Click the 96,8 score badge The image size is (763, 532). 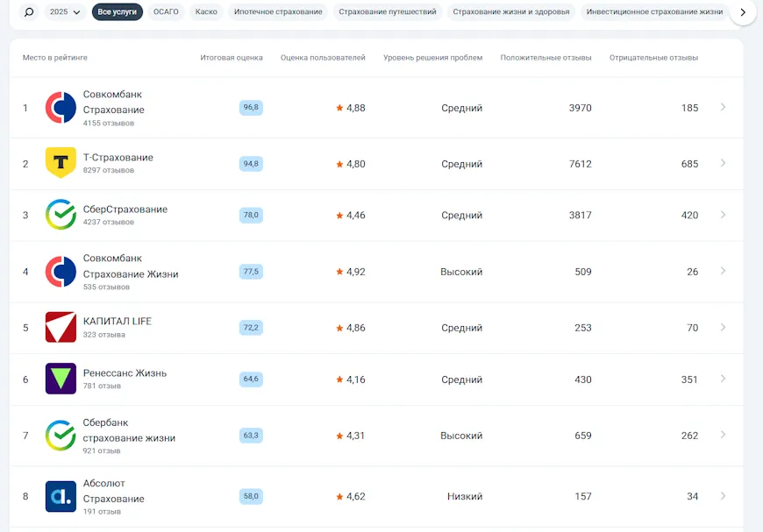(x=251, y=108)
